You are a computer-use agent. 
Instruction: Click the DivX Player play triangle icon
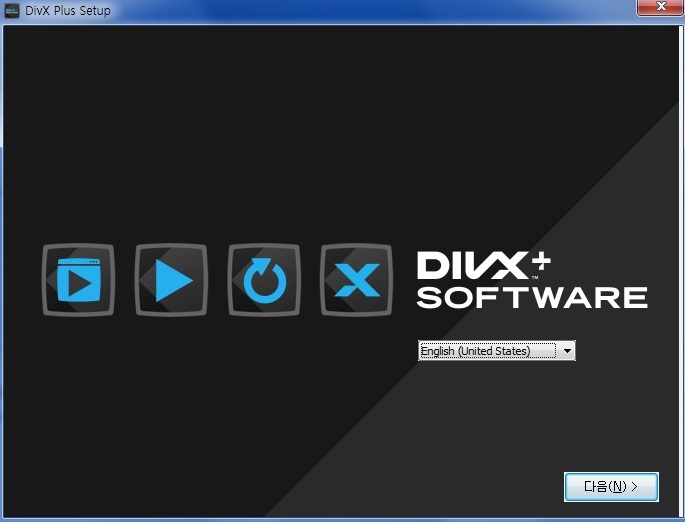click(x=171, y=280)
